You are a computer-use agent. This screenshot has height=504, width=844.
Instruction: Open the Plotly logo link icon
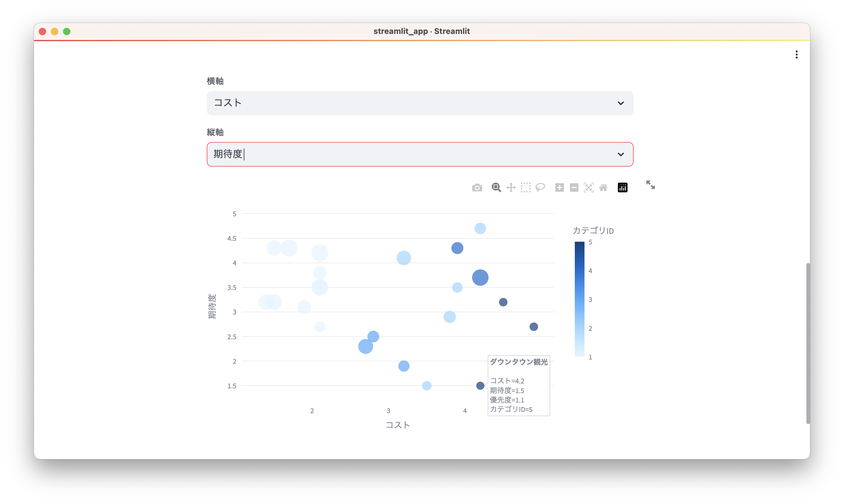(622, 187)
